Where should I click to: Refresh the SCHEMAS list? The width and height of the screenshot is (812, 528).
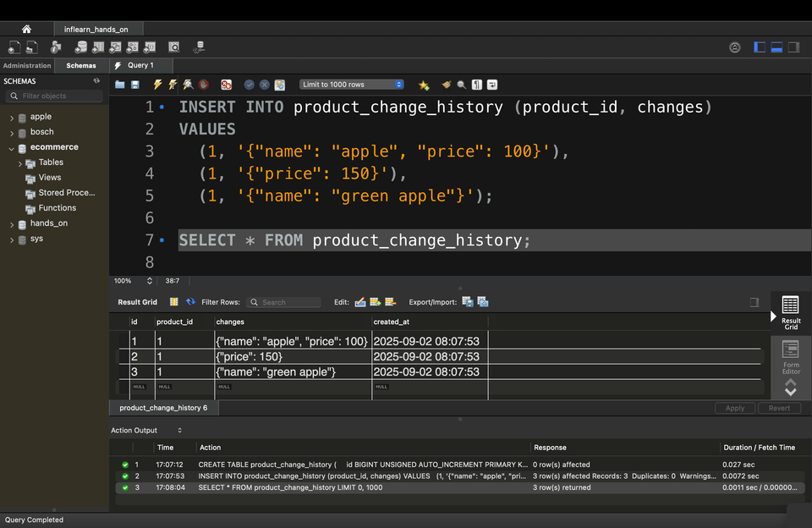(96, 81)
